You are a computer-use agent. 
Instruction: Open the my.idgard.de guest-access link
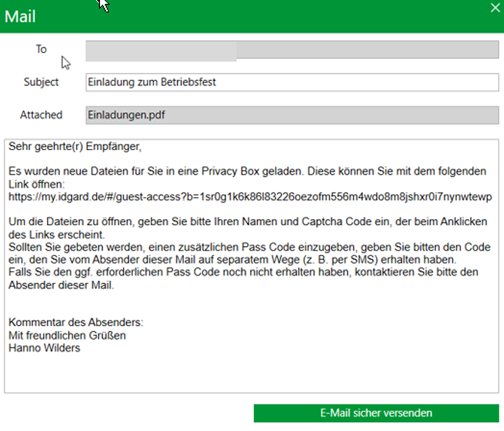(x=250, y=196)
